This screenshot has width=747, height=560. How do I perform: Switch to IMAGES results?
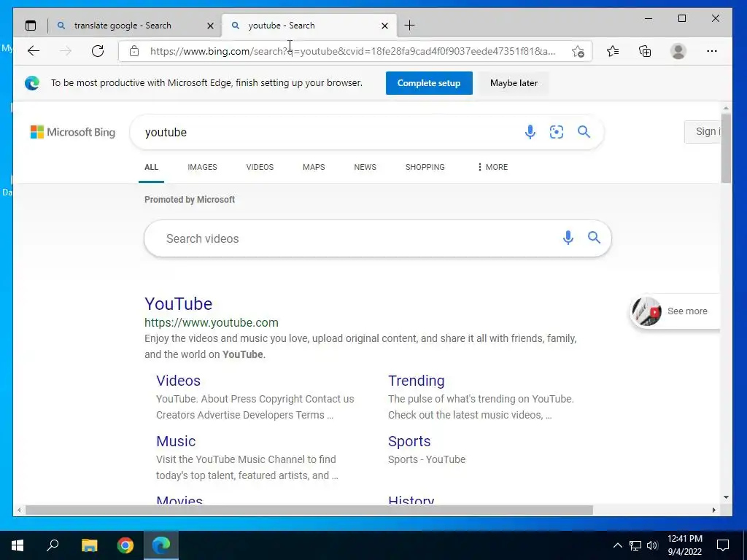coord(202,167)
